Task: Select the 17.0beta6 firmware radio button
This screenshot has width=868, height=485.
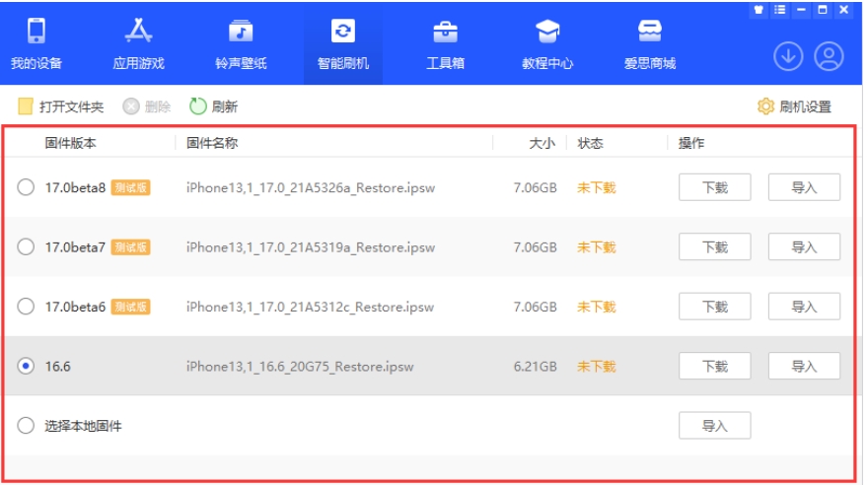Action: [27, 307]
